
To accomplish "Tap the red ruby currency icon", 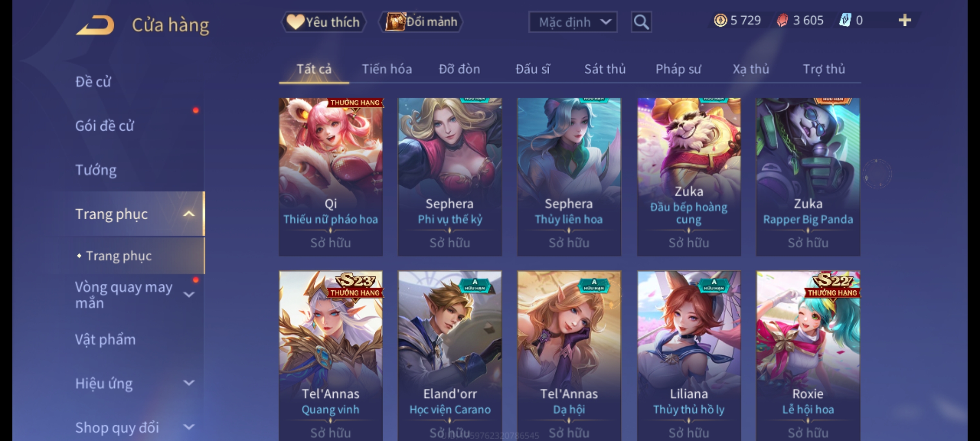I will coord(782,20).
